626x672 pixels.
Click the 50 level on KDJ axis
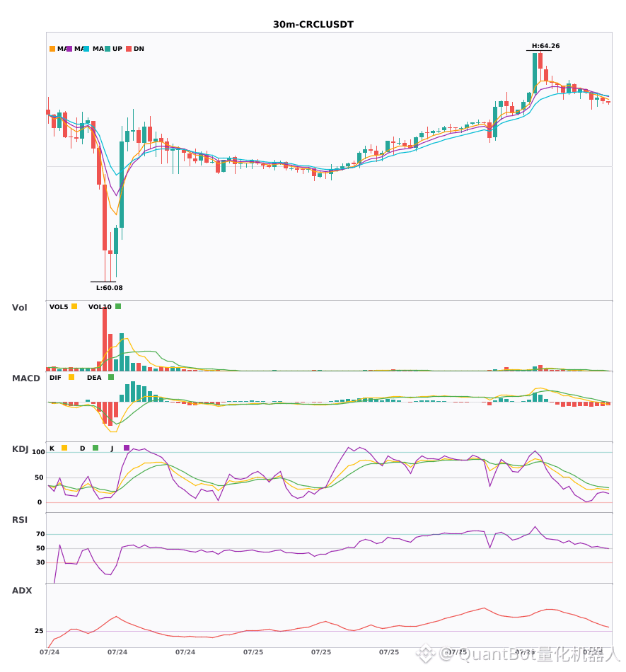(x=39, y=477)
